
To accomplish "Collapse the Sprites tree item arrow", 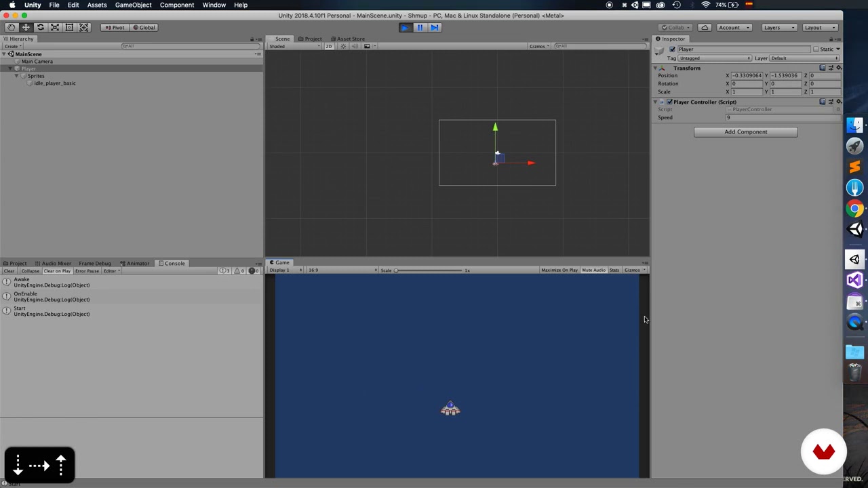I will (x=16, y=76).
